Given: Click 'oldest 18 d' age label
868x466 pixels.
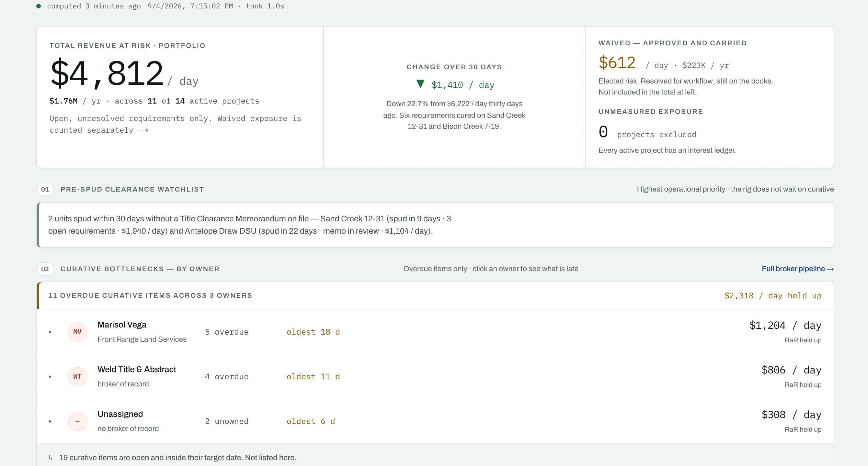Looking at the screenshot, I should click(x=314, y=332).
